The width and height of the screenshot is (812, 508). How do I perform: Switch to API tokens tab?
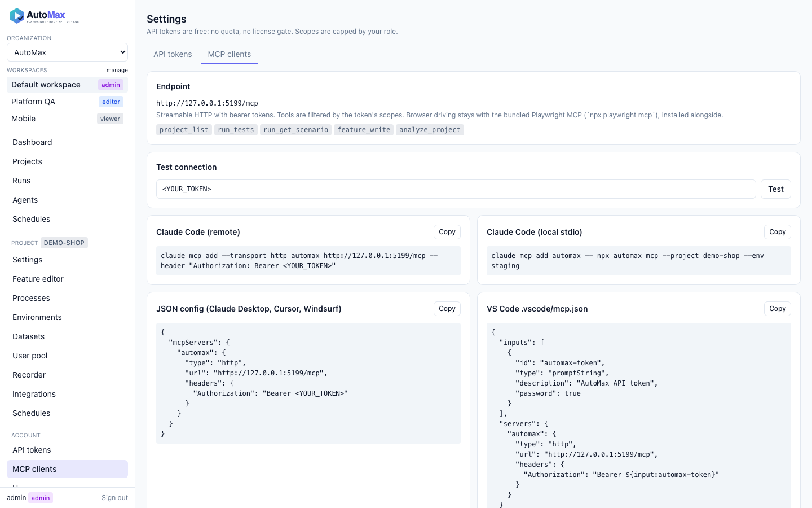click(x=173, y=54)
